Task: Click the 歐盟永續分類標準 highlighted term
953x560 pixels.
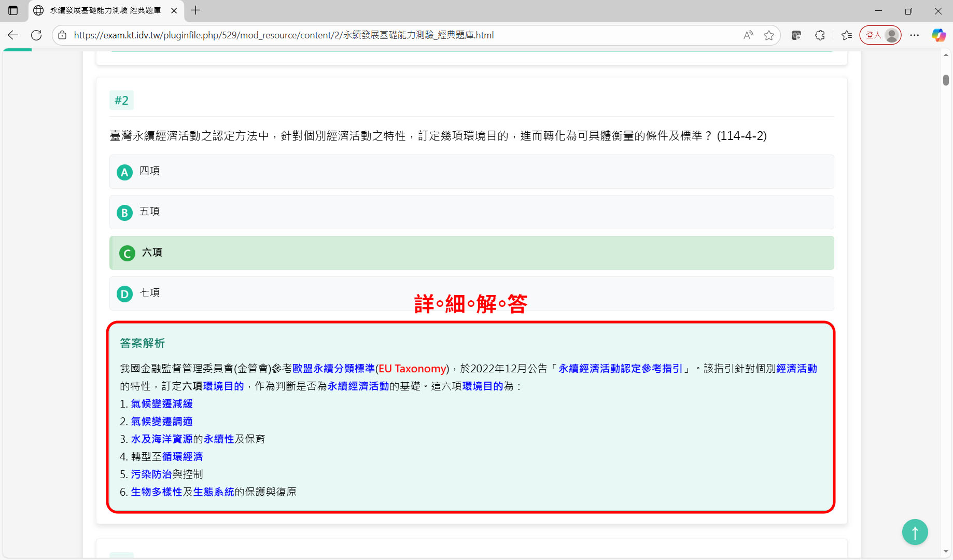Action: [x=333, y=369]
